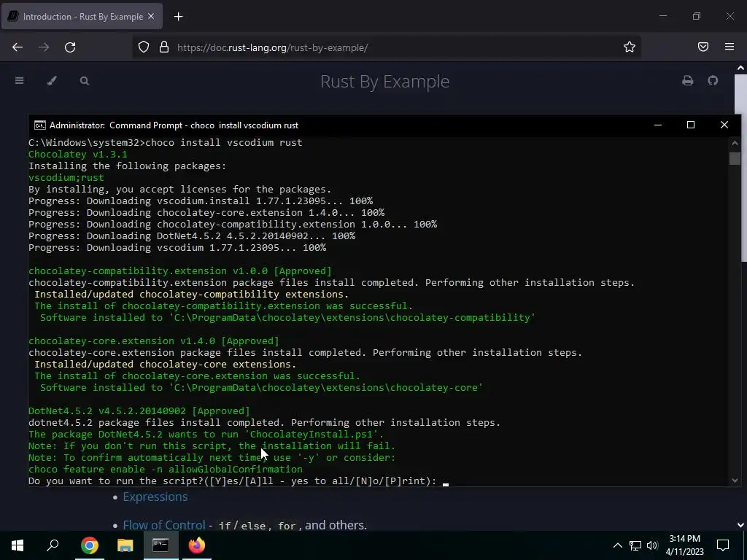Click the Command Prompt scrollbar thumb
The height and width of the screenshot is (560, 747).
click(x=735, y=158)
